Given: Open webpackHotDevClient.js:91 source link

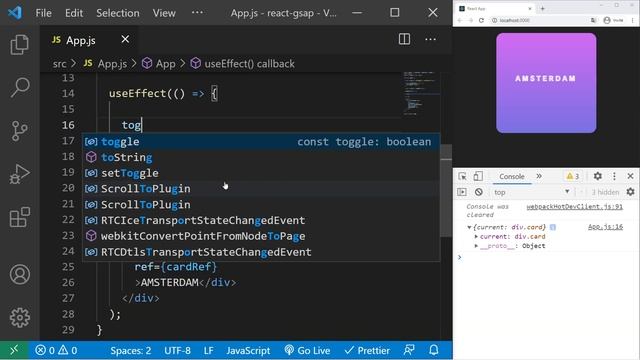Looking at the screenshot, I should (x=575, y=207).
